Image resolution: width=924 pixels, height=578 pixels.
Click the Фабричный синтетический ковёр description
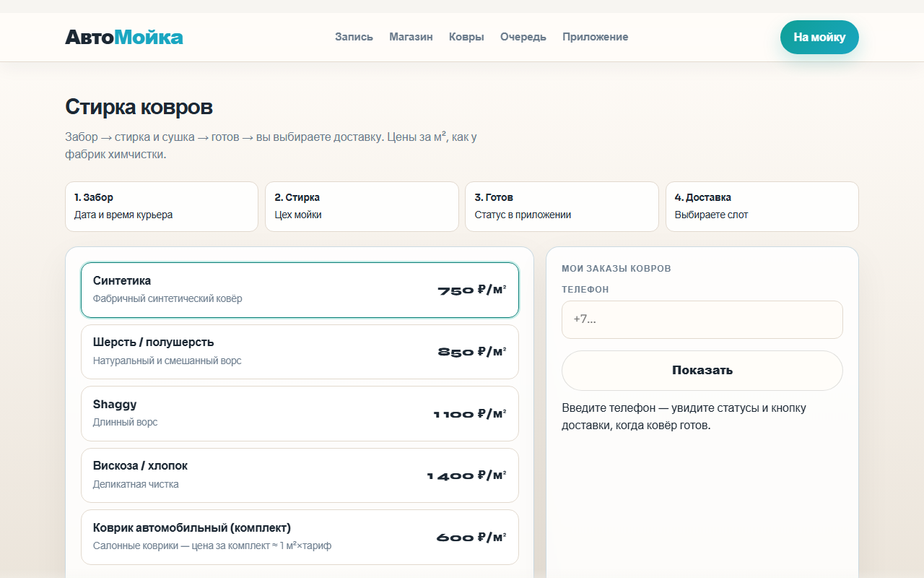167,298
